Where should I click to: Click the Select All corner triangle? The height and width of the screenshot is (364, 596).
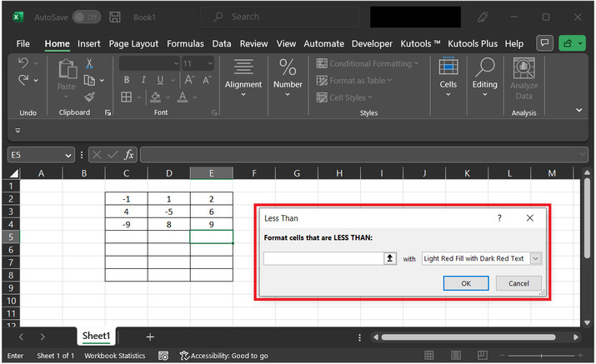pyautogui.click(x=14, y=173)
